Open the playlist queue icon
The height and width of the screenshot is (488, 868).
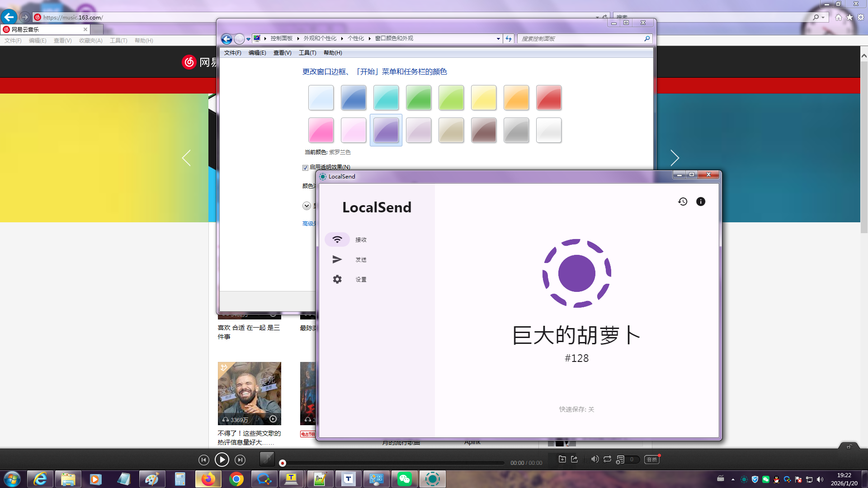pos(620,459)
